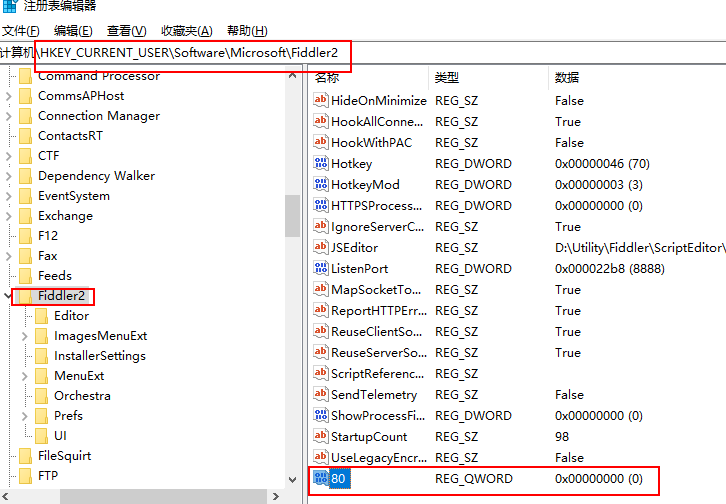Open the 编辑(E) menu
The image size is (726, 504).
[x=73, y=31]
